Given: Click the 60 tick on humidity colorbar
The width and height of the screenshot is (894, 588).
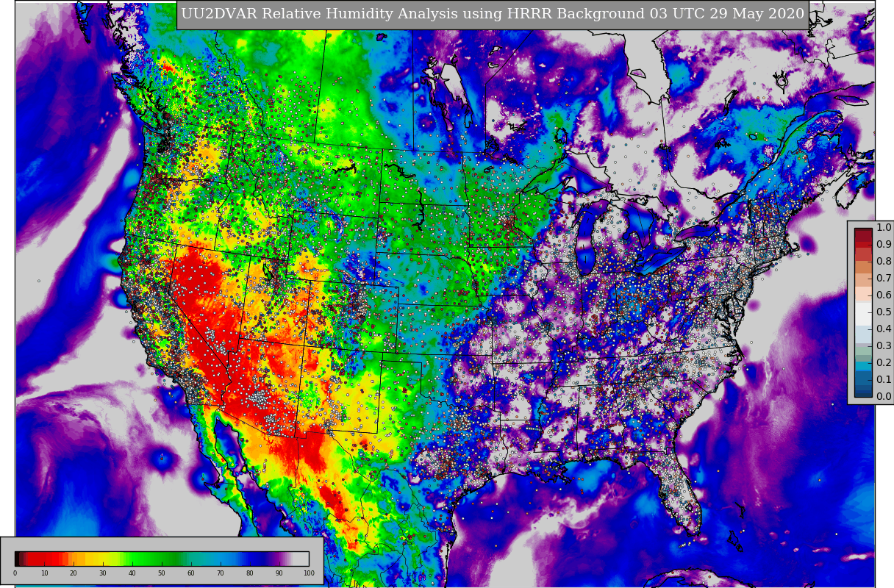Looking at the screenshot, I should click(191, 573).
